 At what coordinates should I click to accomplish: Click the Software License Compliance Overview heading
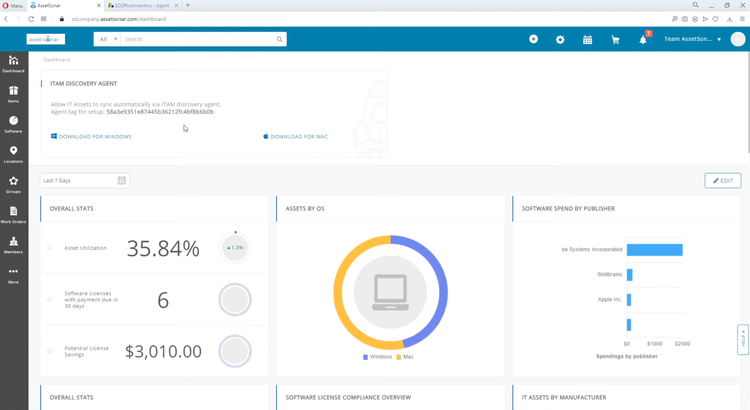point(348,398)
